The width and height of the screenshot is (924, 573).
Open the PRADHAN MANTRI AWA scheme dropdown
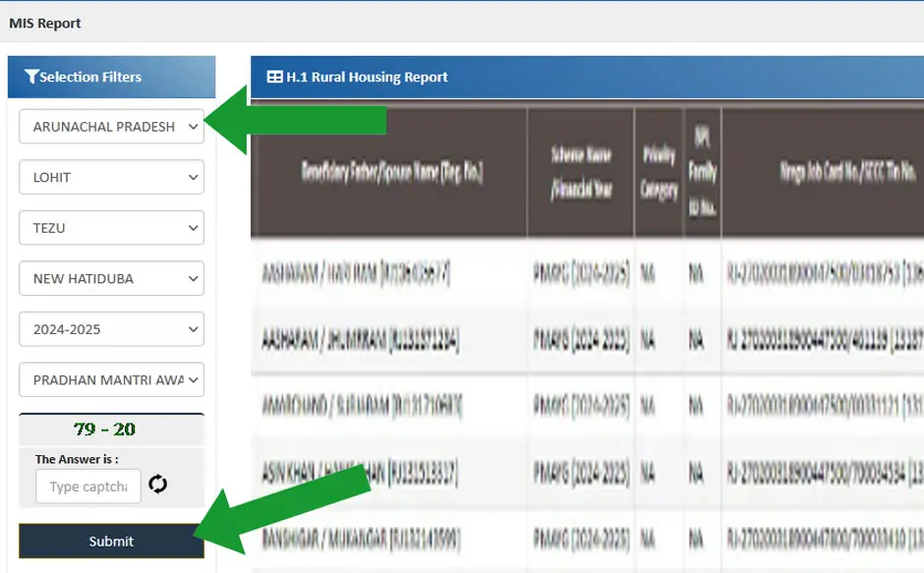111,380
